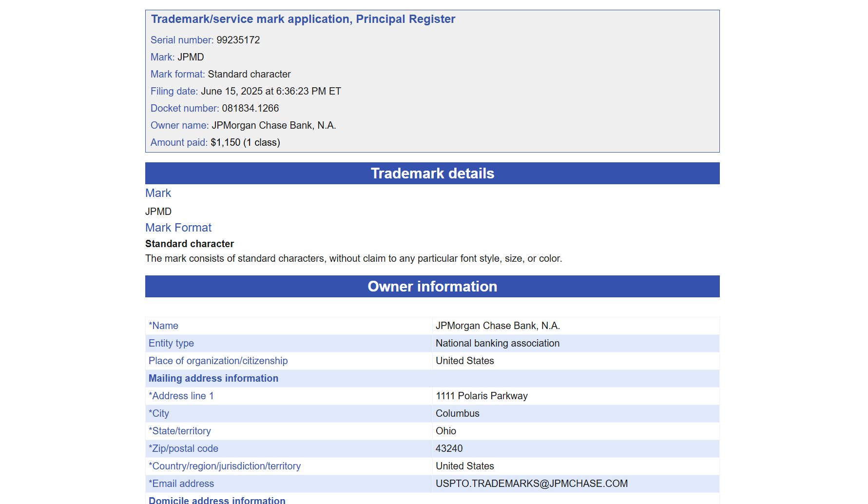868x504 pixels.
Task: Click '*Country/region/jurisdiction/territory' label
Action: 225,466
